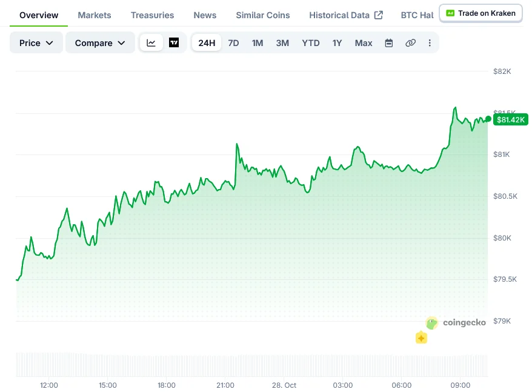This screenshot has width=532, height=392.
Task: Click the 21:00 time axis label
Action: 225,385
